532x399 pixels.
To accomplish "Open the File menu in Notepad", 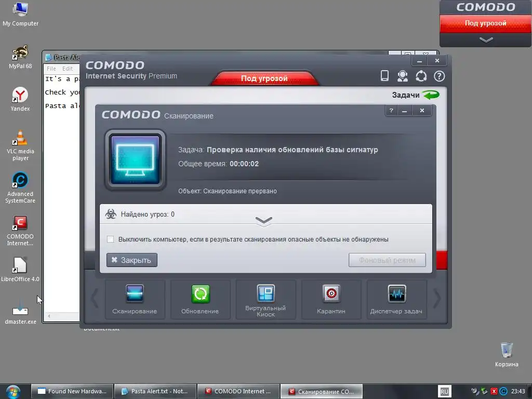I will pos(51,69).
